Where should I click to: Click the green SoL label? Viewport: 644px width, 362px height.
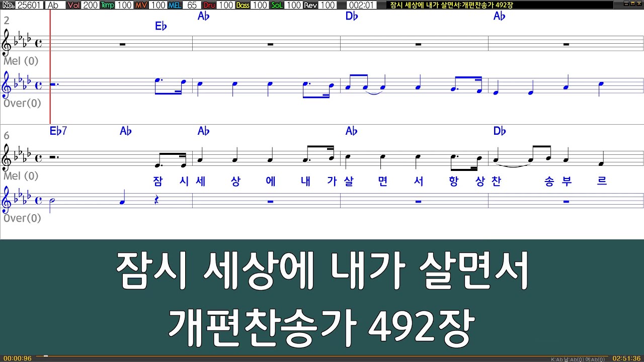[x=278, y=5]
